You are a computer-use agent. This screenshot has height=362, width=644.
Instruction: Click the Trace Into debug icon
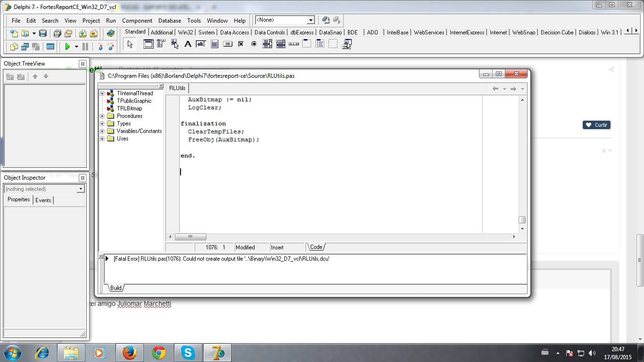(100, 47)
